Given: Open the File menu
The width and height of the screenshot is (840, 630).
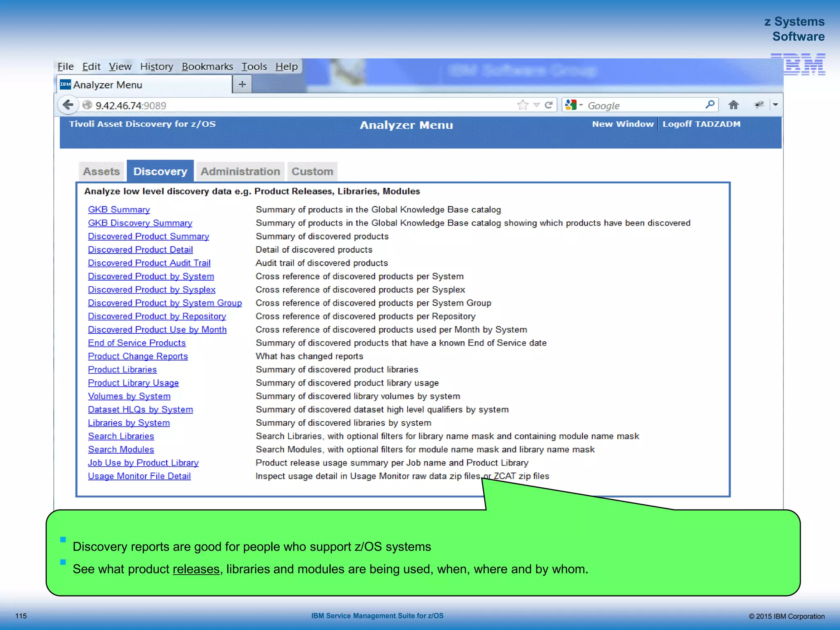Looking at the screenshot, I should pos(66,66).
